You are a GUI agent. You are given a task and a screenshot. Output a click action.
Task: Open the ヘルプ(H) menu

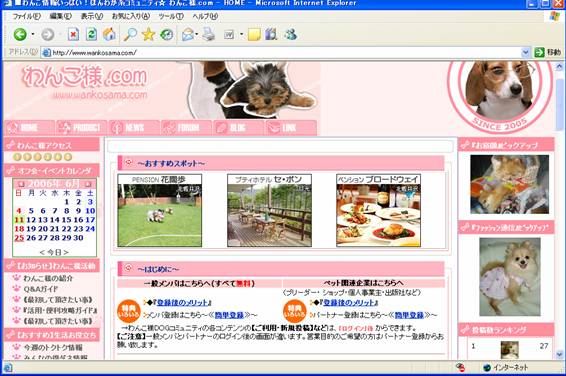click(x=205, y=16)
